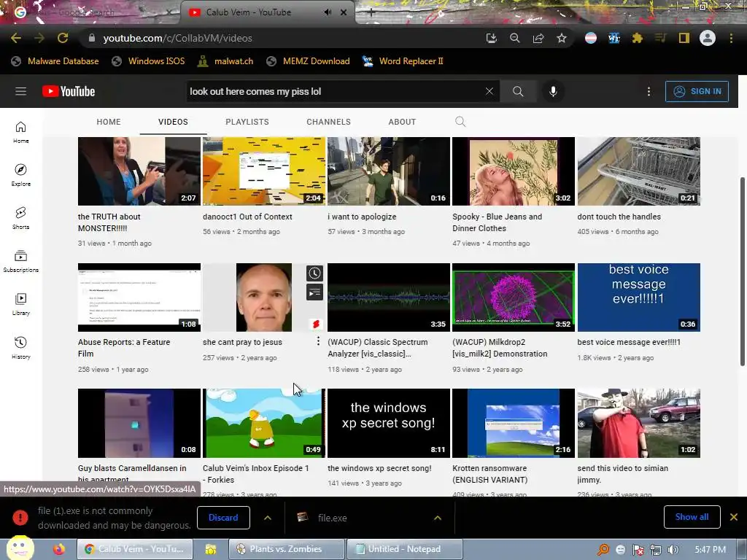
Task: Mute the Calub Veim YouTube tab
Action: tap(328, 12)
